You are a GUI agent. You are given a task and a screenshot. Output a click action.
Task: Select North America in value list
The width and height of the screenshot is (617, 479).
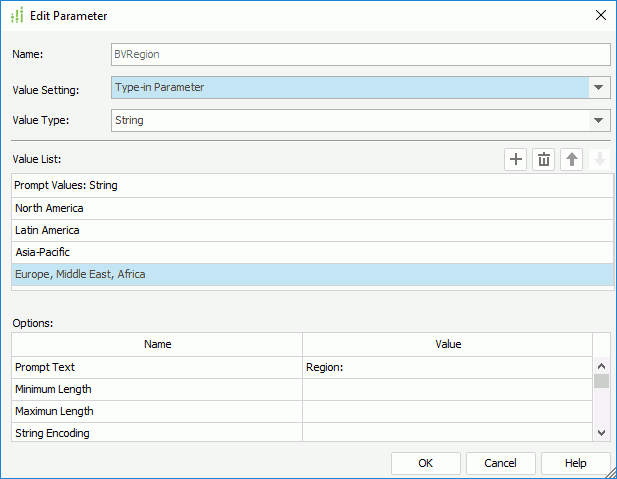[x=312, y=208]
